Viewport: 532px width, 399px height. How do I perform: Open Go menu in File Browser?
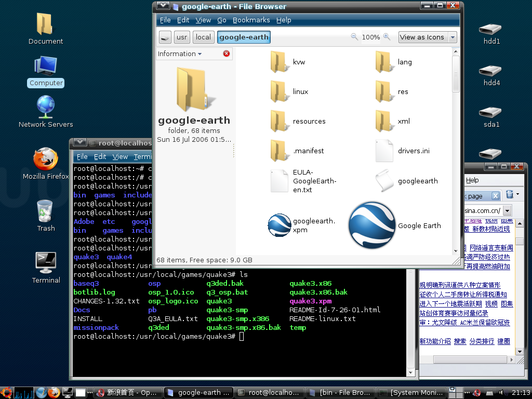[x=221, y=20]
